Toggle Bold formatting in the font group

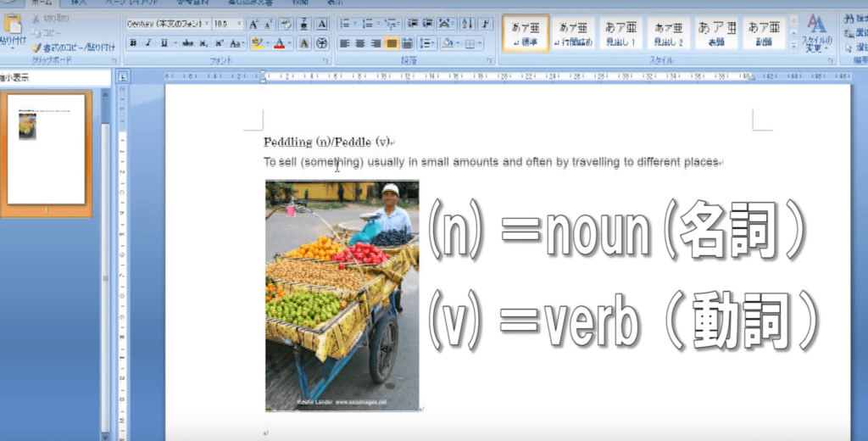133,43
